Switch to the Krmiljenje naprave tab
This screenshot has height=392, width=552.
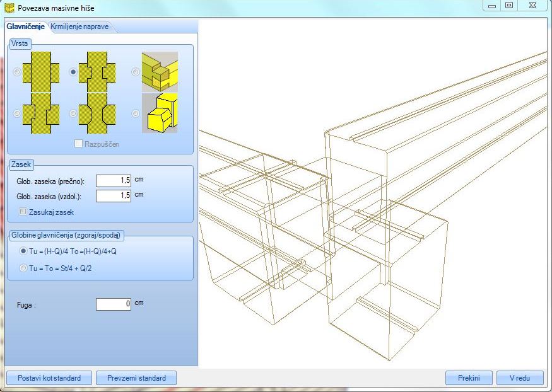point(79,27)
